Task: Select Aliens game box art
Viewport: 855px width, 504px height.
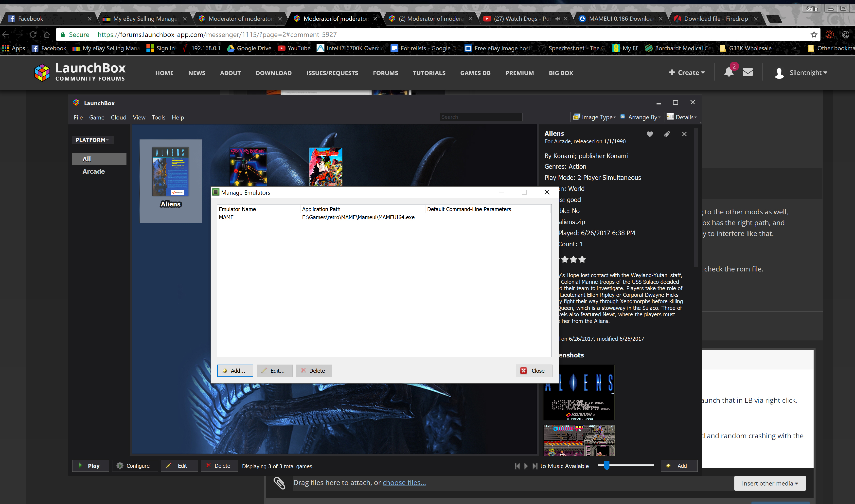Action: [170, 171]
